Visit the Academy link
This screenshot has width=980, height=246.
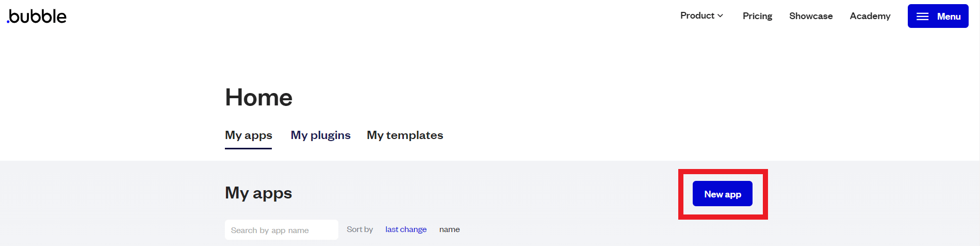click(x=870, y=16)
